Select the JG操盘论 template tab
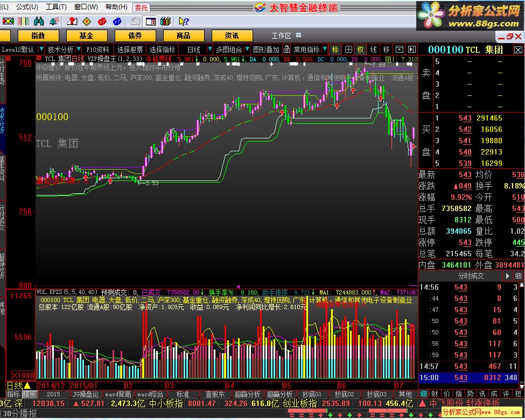525x420 pixels. [86, 394]
